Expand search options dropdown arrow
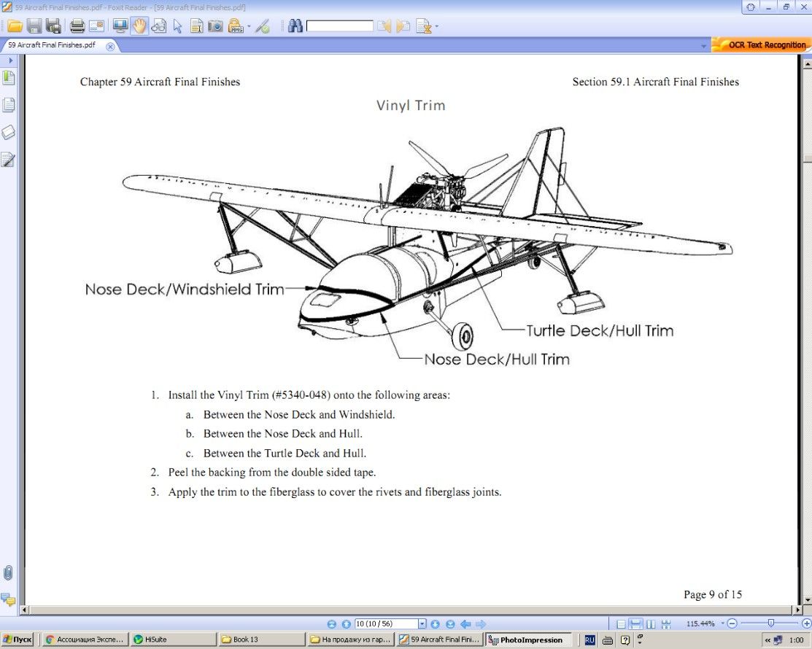Screen dimensions: 812x649 (437, 26)
